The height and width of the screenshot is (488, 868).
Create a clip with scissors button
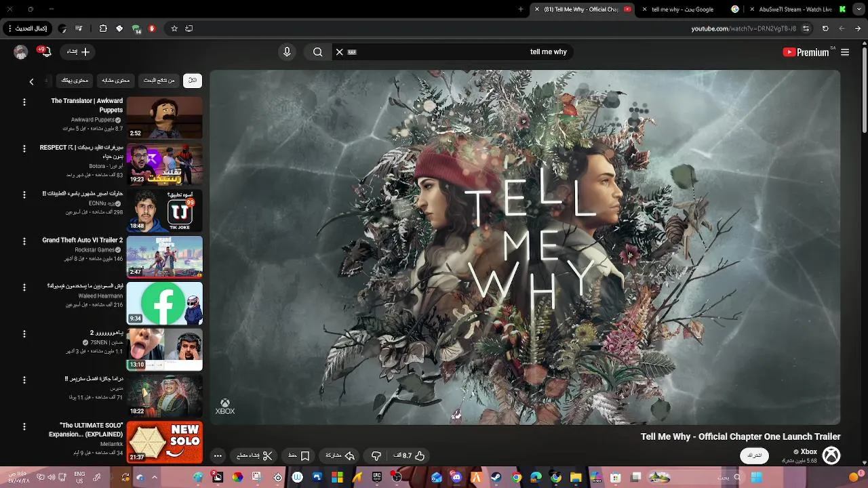pyautogui.click(x=254, y=456)
